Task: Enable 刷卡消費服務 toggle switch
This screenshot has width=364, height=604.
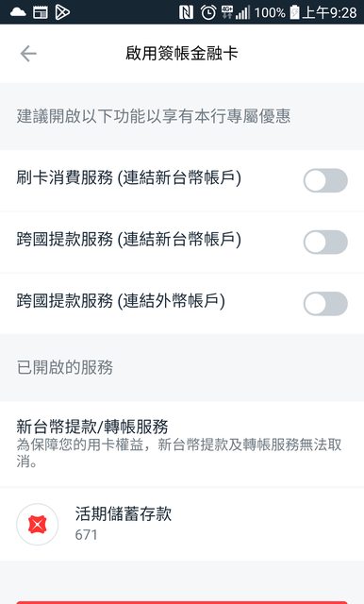Action: (x=325, y=180)
